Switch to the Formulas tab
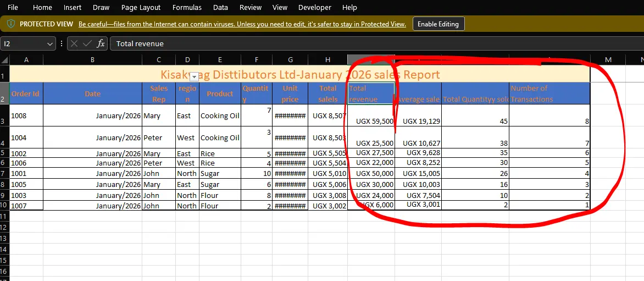 click(187, 7)
